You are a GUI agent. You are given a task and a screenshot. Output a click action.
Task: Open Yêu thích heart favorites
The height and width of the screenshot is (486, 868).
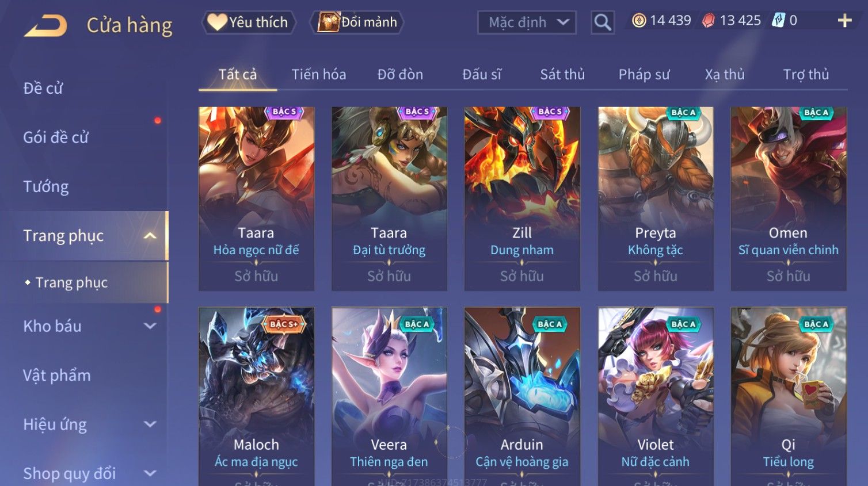(249, 22)
